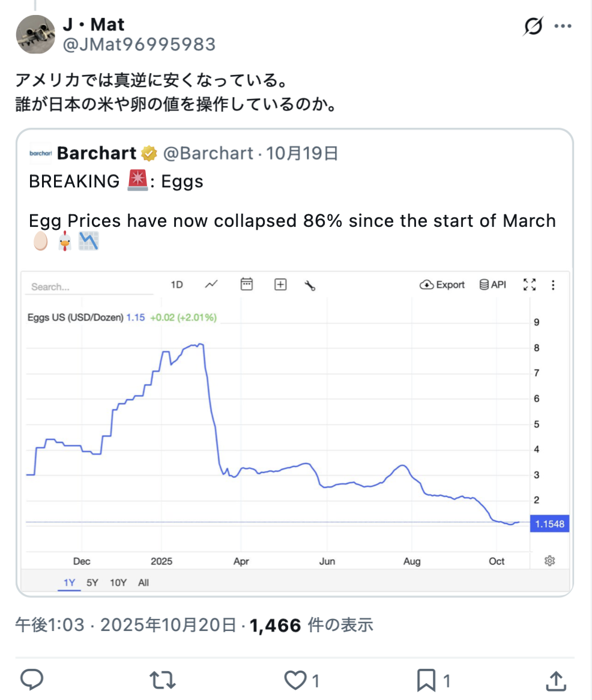
Task: Click the repost arrows icon
Action: tap(162, 680)
